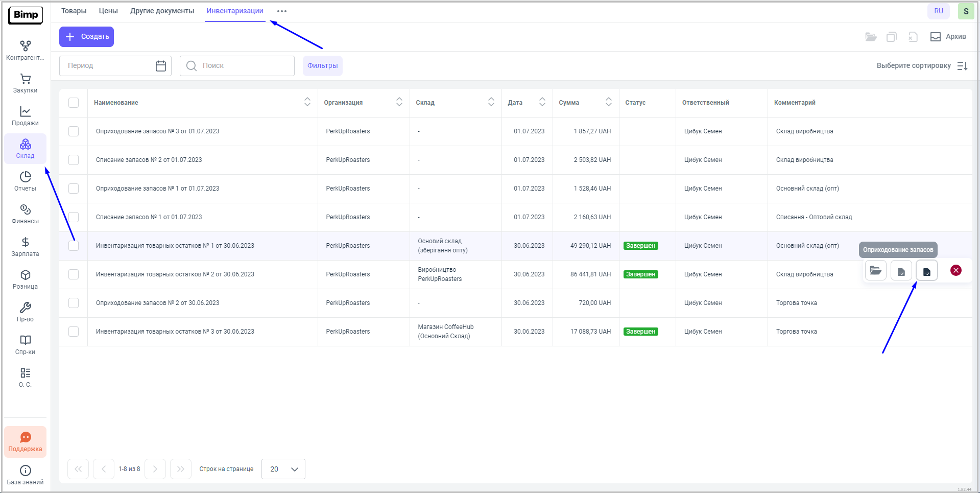The image size is (980, 493).
Task: Open the Отчеты reports sidebar icon
Action: pyautogui.click(x=25, y=181)
